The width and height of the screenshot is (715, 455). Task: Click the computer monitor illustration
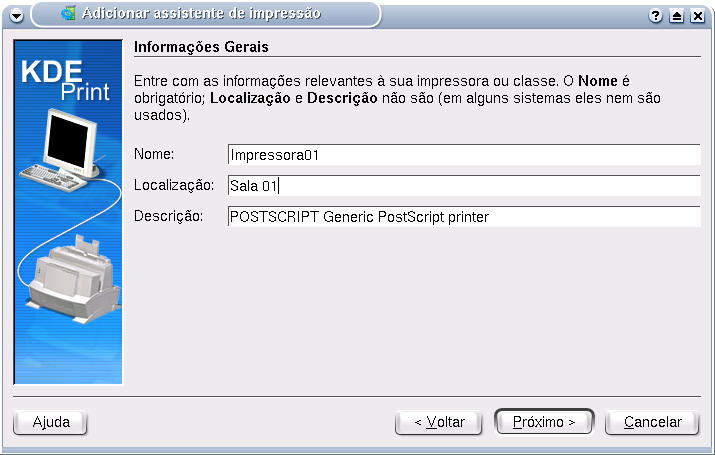coord(71,143)
